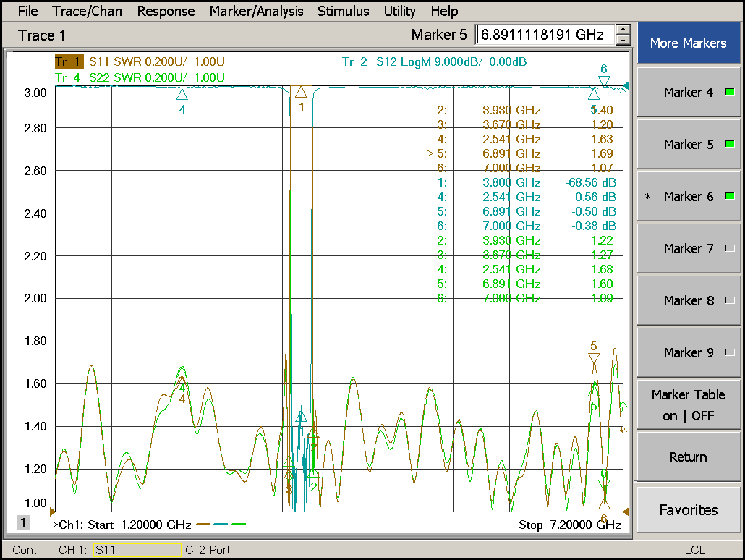The height and width of the screenshot is (560, 745).
Task: Click the window number 1 indicator
Action: point(23,522)
